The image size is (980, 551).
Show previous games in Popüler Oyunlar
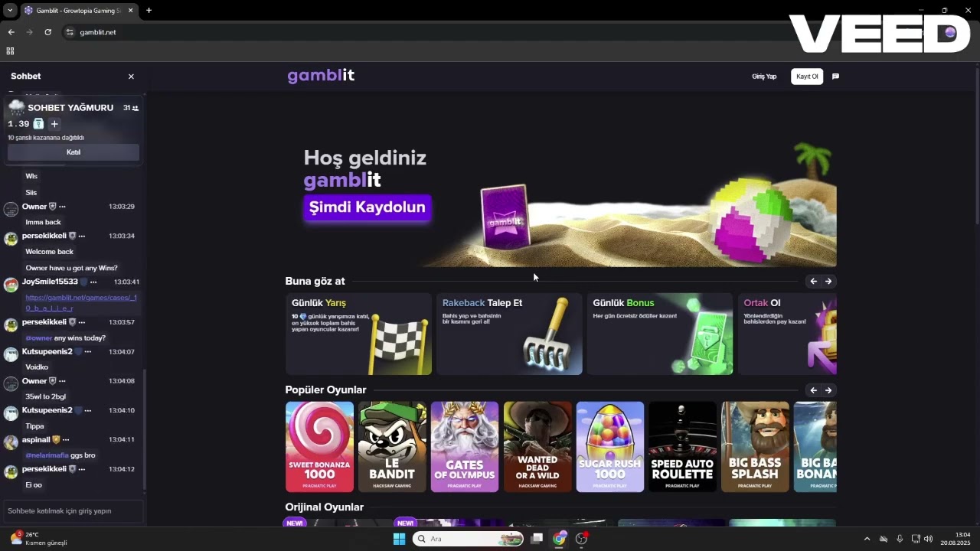(x=813, y=390)
